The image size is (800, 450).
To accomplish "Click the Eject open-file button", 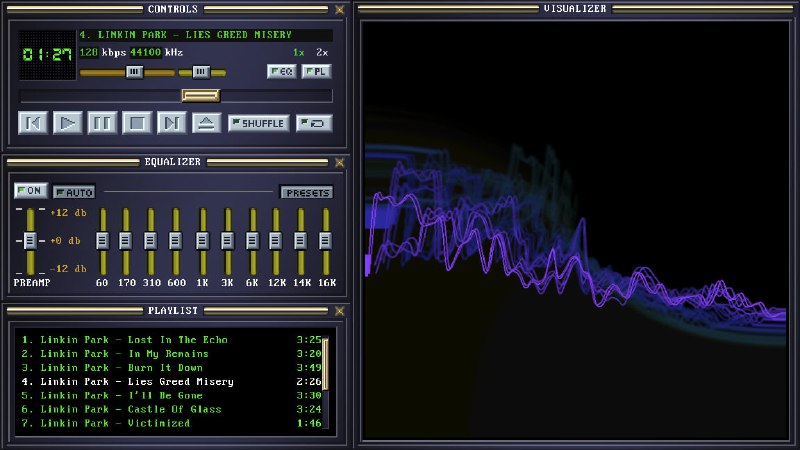I will pos(206,123).
